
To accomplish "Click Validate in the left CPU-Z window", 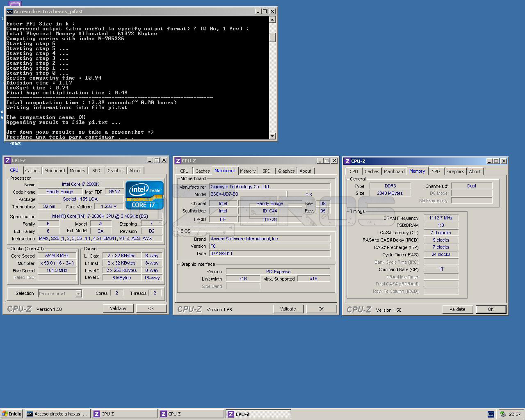I will coord(118,308).
